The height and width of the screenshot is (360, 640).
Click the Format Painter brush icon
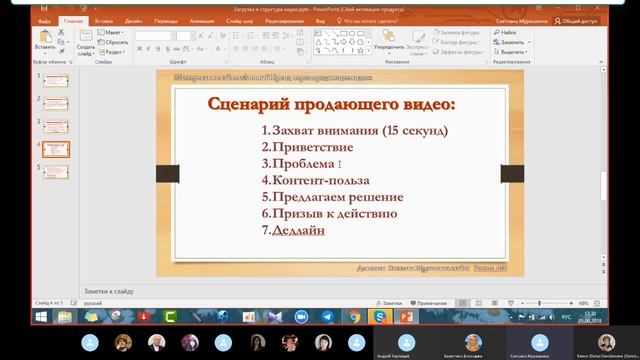pyautogui.click(x=61, y=51)
